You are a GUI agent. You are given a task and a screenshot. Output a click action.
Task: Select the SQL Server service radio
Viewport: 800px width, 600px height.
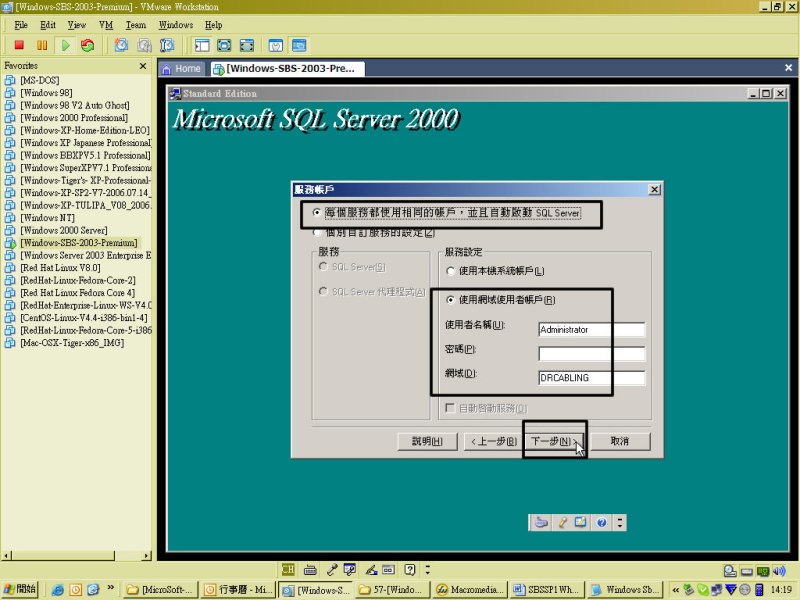pyautogui.click(x=323, y=266)
